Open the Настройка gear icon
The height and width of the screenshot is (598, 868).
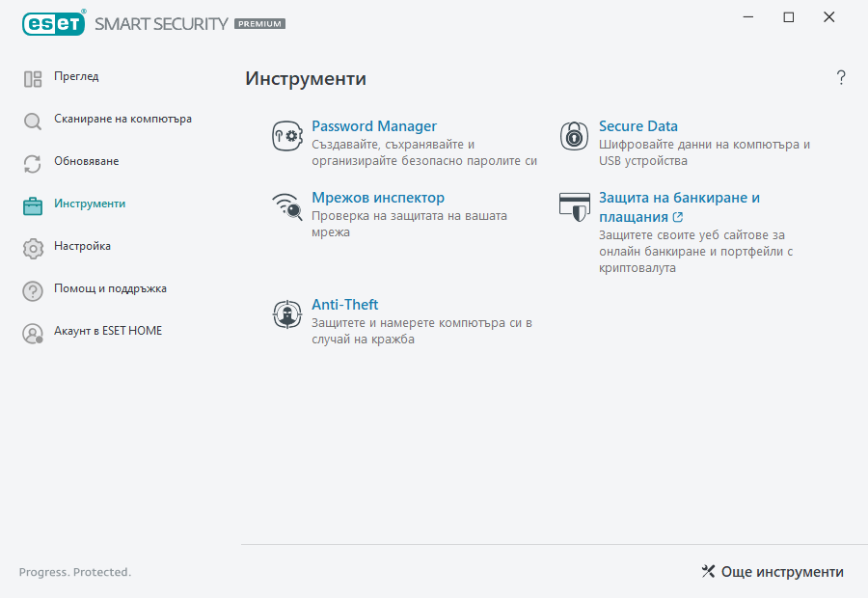coord(32,247)
